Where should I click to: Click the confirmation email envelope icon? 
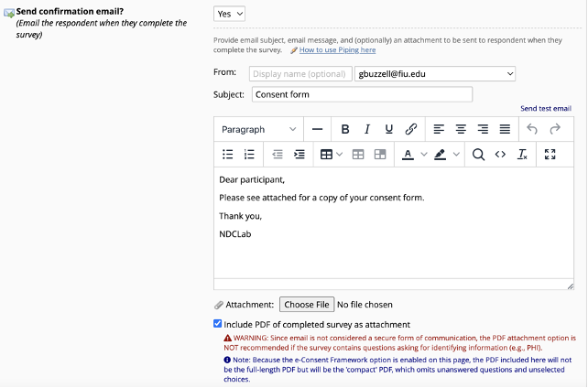coord(9,13)
